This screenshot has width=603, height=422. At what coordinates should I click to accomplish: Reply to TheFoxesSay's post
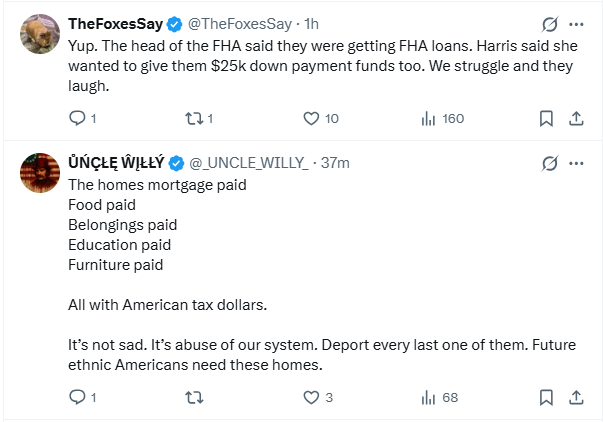tap(78, 118)
